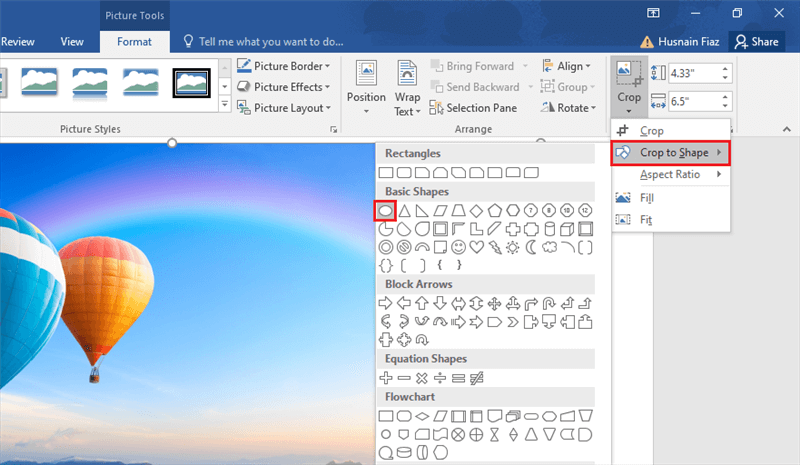Select Fill in the crop menu
The width and height of the screenshot is (800, 465).
pos(670,198)
